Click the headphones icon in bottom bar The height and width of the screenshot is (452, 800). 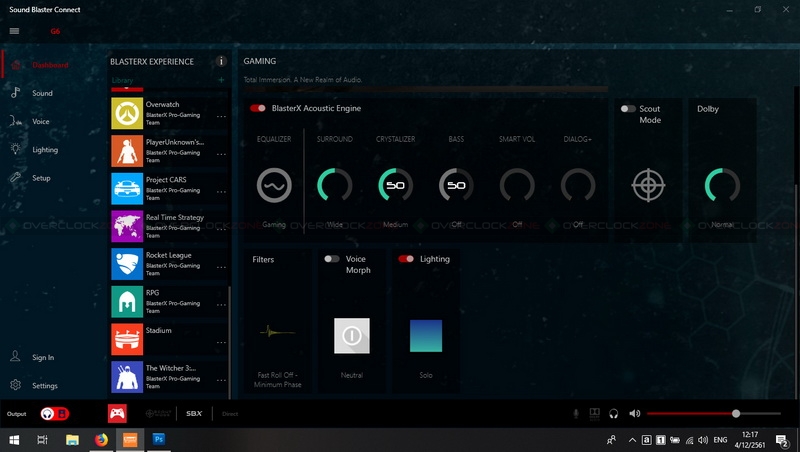pyautogui.click(x=614, y=414)
